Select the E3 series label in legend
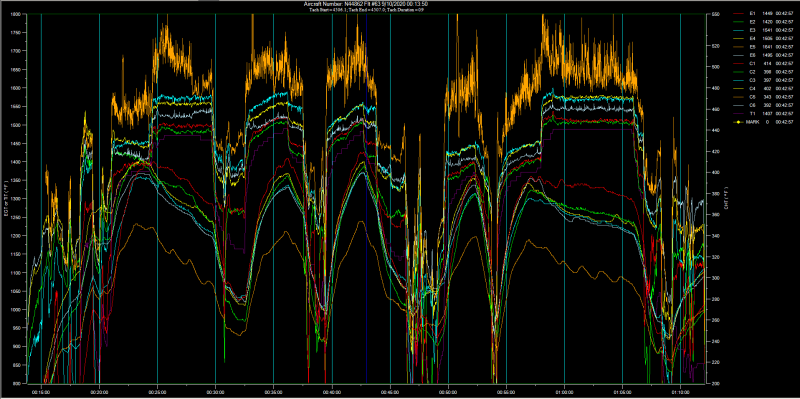800x399 pixels. click(753, 30)
